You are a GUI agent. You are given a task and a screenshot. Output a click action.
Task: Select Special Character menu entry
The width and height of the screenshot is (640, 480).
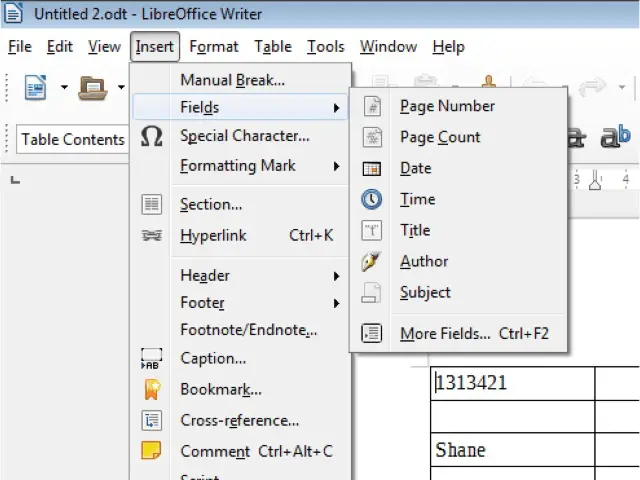pos(241,136)
